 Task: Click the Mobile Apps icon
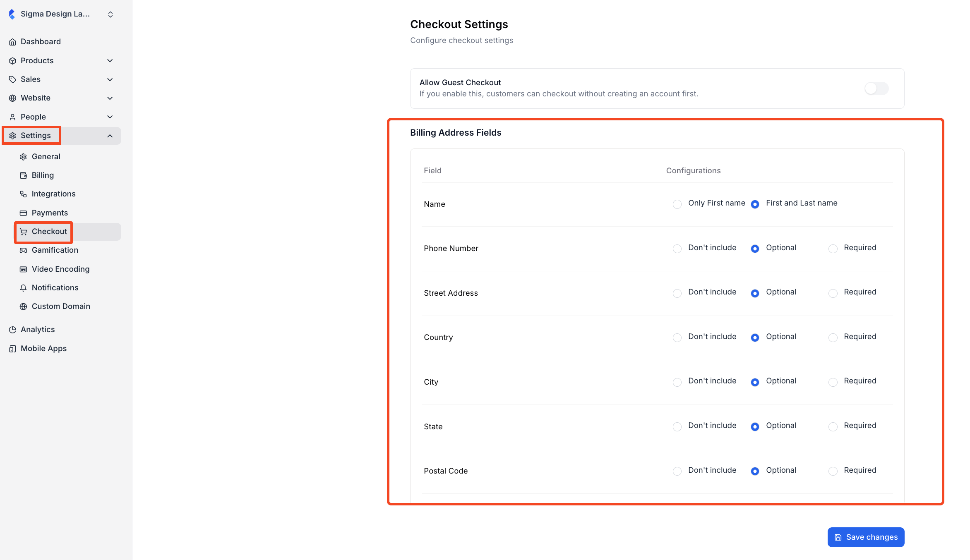click(x=12, y=349)
